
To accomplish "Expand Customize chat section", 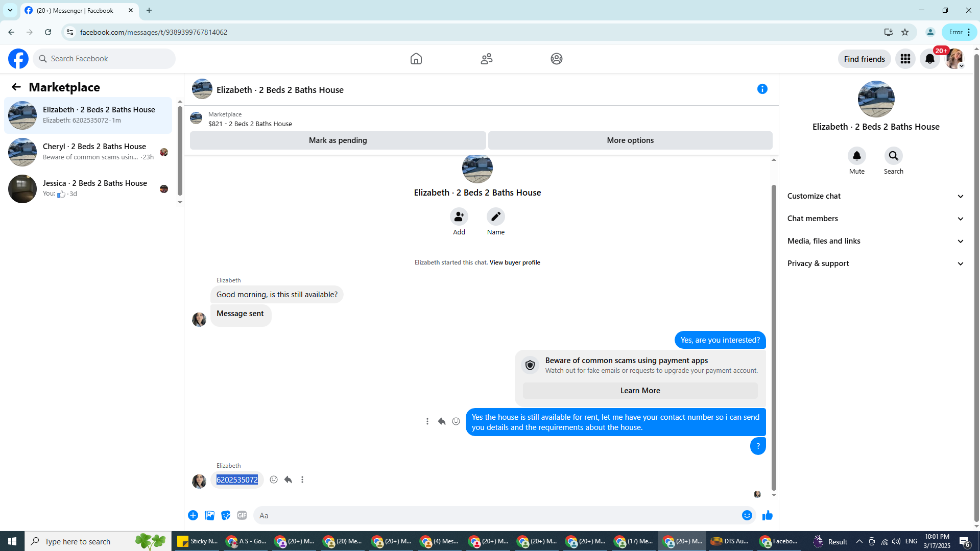I will point(876,196).
